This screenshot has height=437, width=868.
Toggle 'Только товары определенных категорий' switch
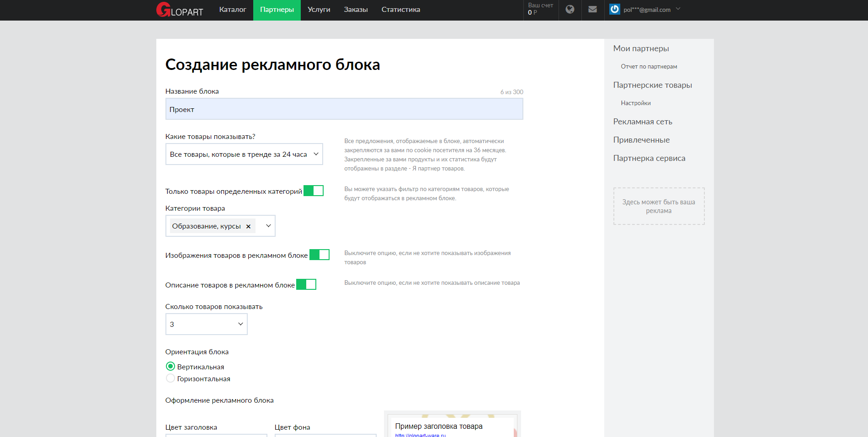click(x=314, y=191)
